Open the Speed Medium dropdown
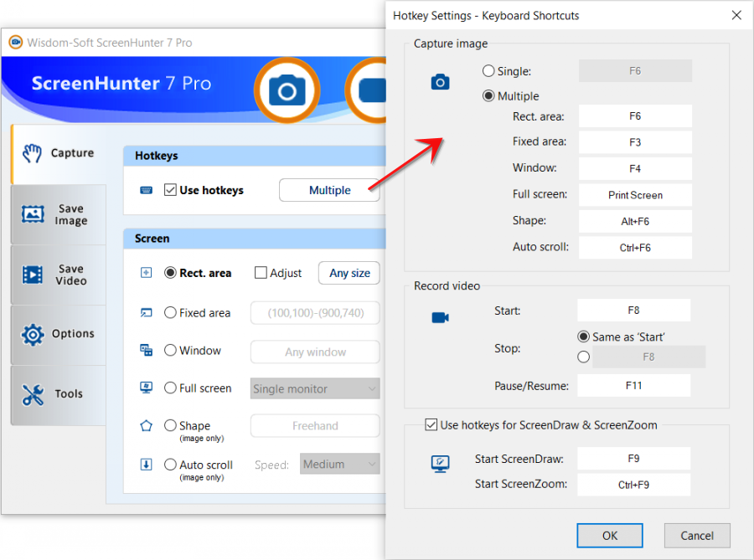This screenshot has height=560, width=754. tap(340, 464)
